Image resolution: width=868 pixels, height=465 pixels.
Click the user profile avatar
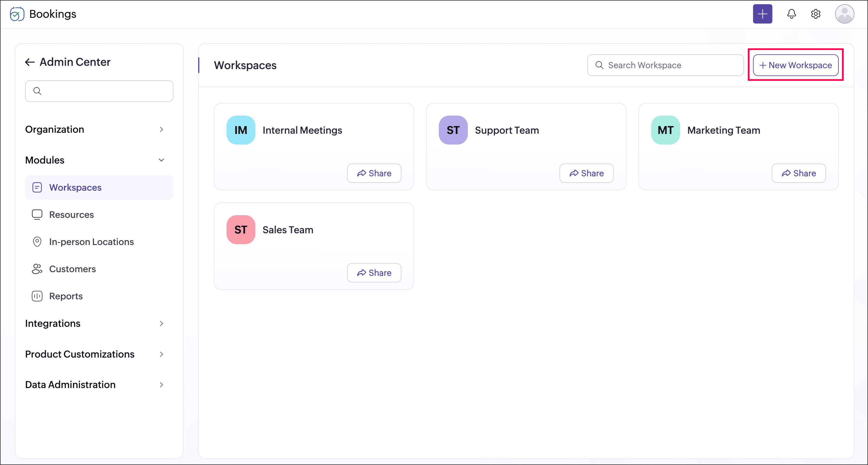(844, 14)
